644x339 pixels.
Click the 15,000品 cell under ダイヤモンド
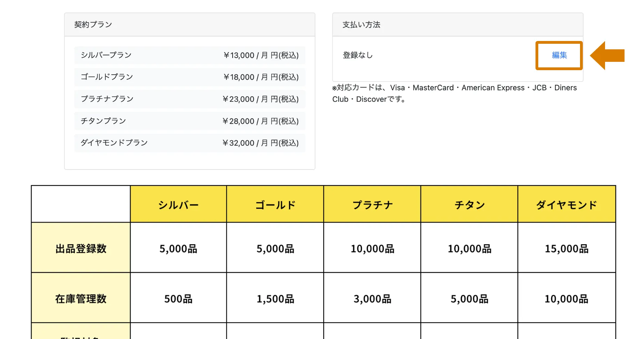click(x=566, y=249)
